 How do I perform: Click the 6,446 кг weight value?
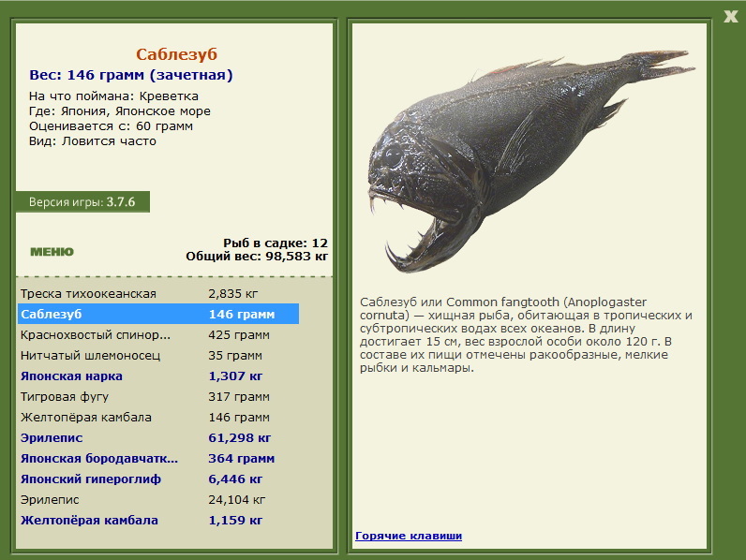pyautogui.click(x=235, y=479)
